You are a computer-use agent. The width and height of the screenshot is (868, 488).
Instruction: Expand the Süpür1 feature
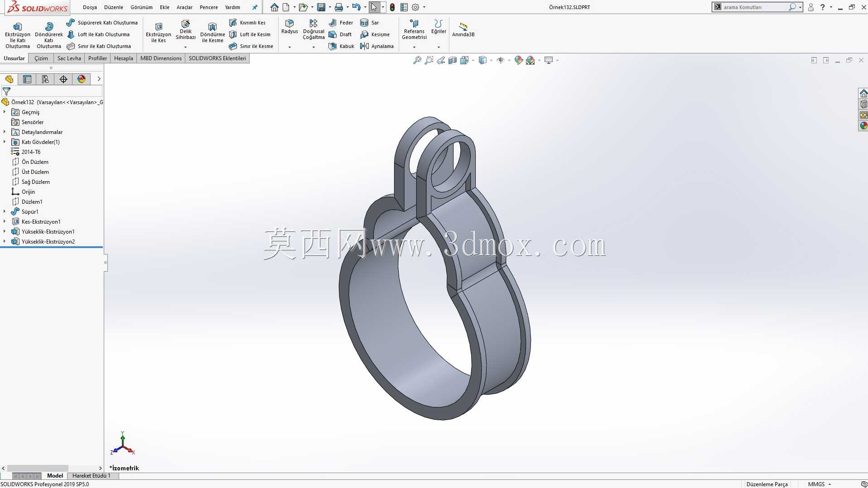pyautogui.click(x=5, y=211)
